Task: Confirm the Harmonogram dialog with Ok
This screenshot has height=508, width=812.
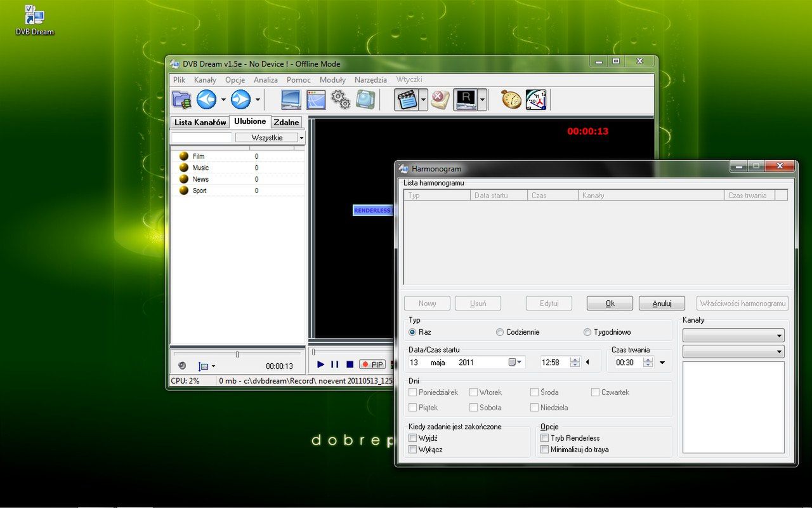Action: [610, 304]
